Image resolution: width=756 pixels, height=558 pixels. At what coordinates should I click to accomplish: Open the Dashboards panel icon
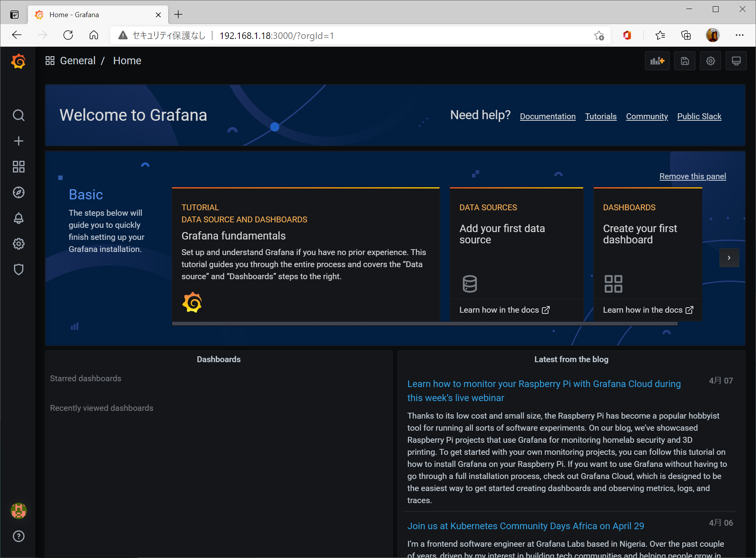pos(18,167)
